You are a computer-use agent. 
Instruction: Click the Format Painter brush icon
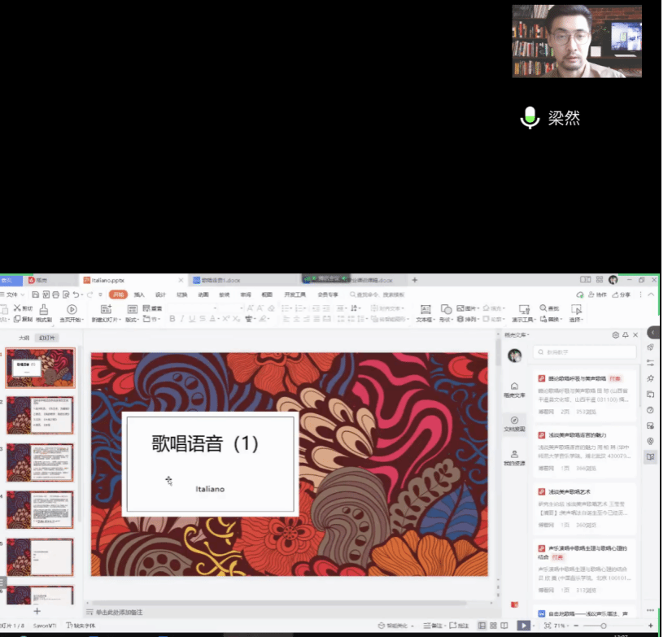44,309
